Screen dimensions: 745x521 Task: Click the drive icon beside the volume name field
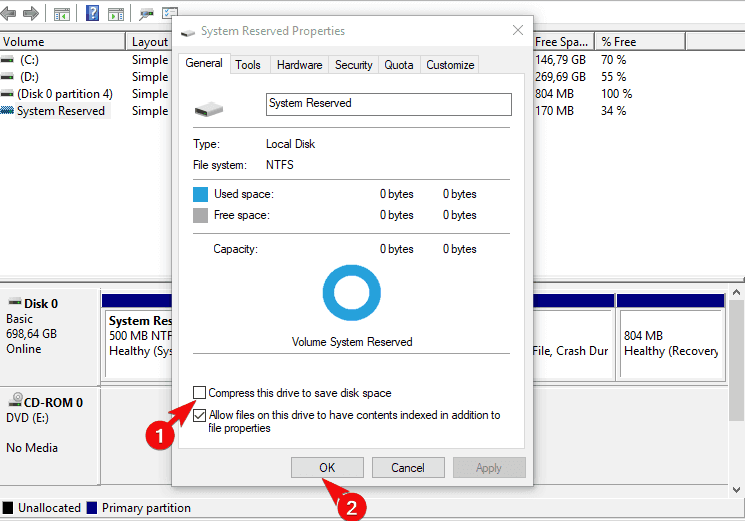[209, 110]
